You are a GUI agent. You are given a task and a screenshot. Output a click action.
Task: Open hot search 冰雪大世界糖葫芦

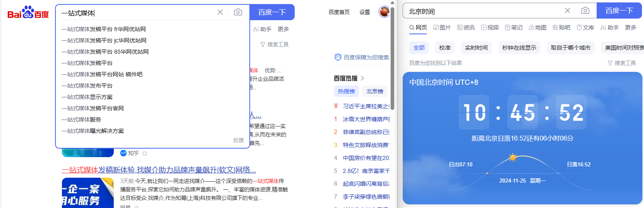[x=366, y=119]
